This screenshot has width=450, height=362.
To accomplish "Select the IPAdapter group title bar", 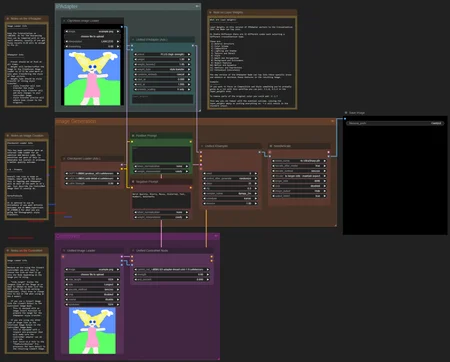I will [x=128, y=6].
